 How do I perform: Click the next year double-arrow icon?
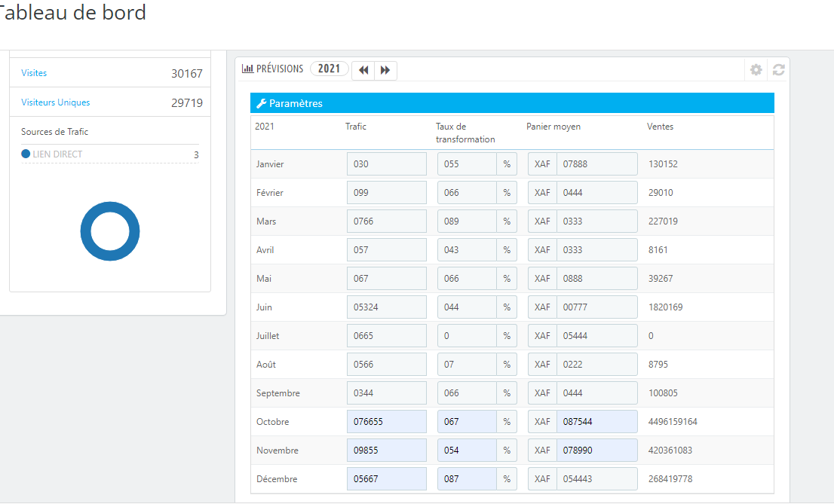click(385, 70)
